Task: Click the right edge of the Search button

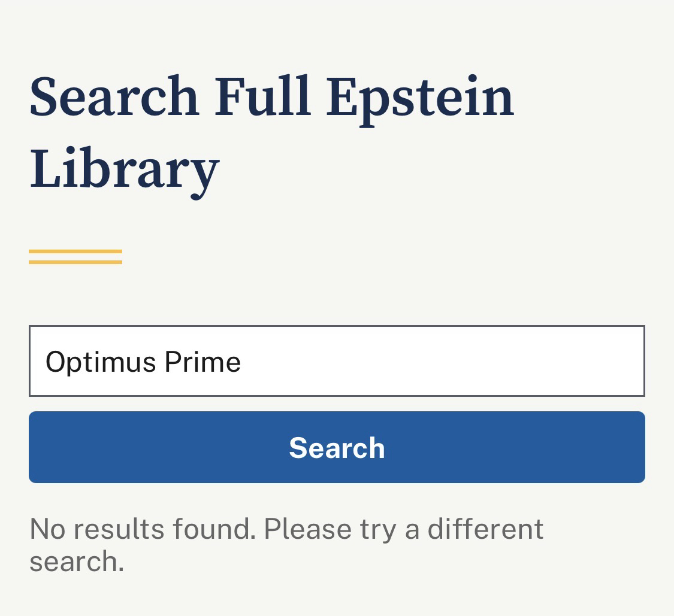Action: pos(632,447)
